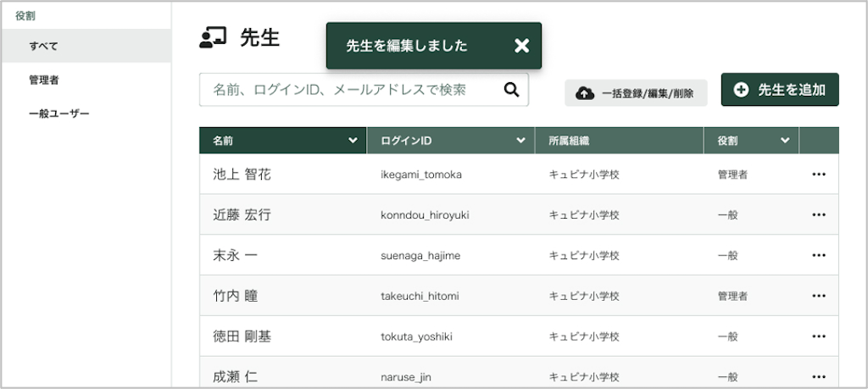Click 一般 role in 近藤 宏行 row
This screenshot has height=389, width=868.
point(727,214)
